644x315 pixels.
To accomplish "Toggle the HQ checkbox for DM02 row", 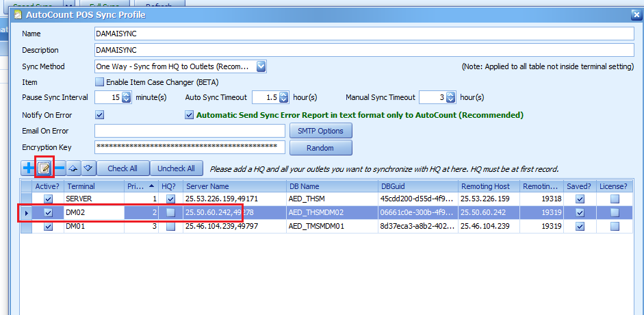I will (170, 213).
